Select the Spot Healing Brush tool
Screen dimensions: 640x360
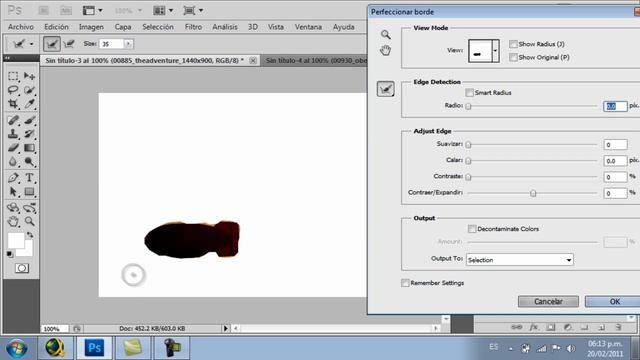[x=13, y=120]
